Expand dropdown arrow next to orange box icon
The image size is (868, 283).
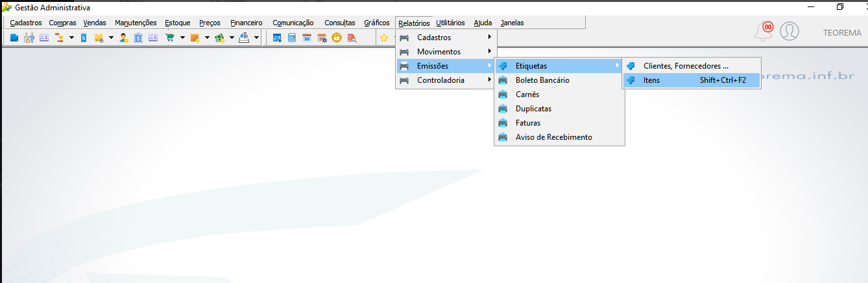click(207, 38)
